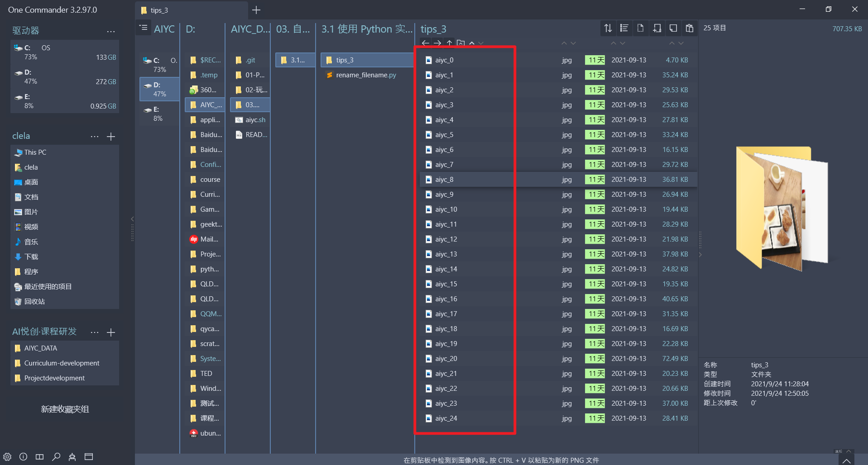Open the .git folder in AIYC_D column
This screenshot has height=465, width=868.
250,60
